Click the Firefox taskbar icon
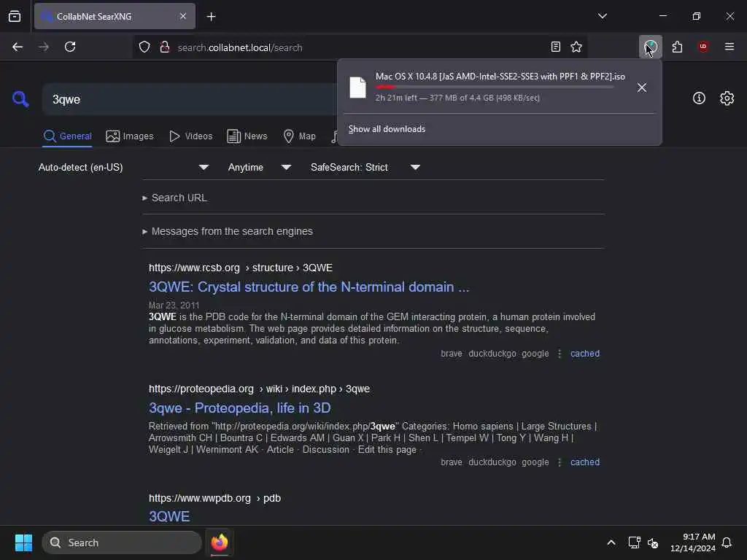 tap(220, 542)
